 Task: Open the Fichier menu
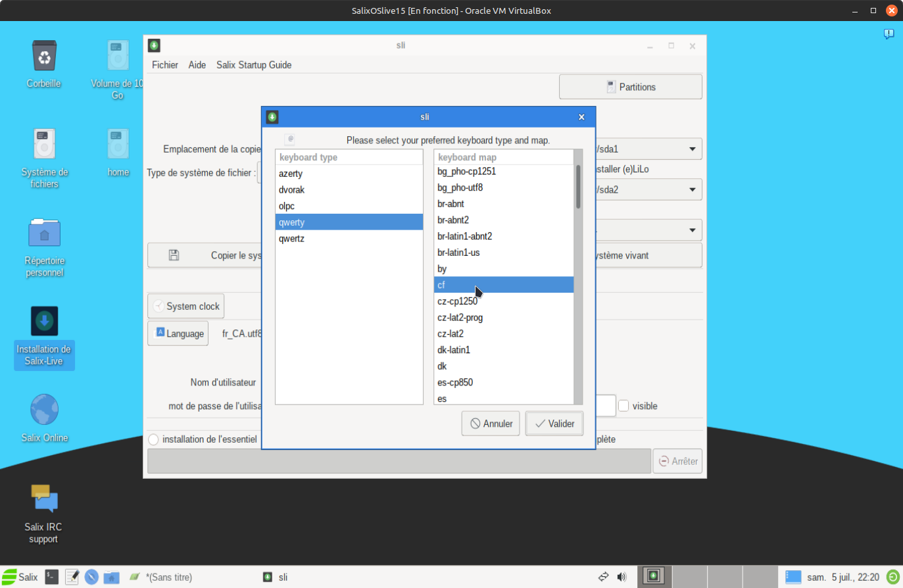coord(164,65)
